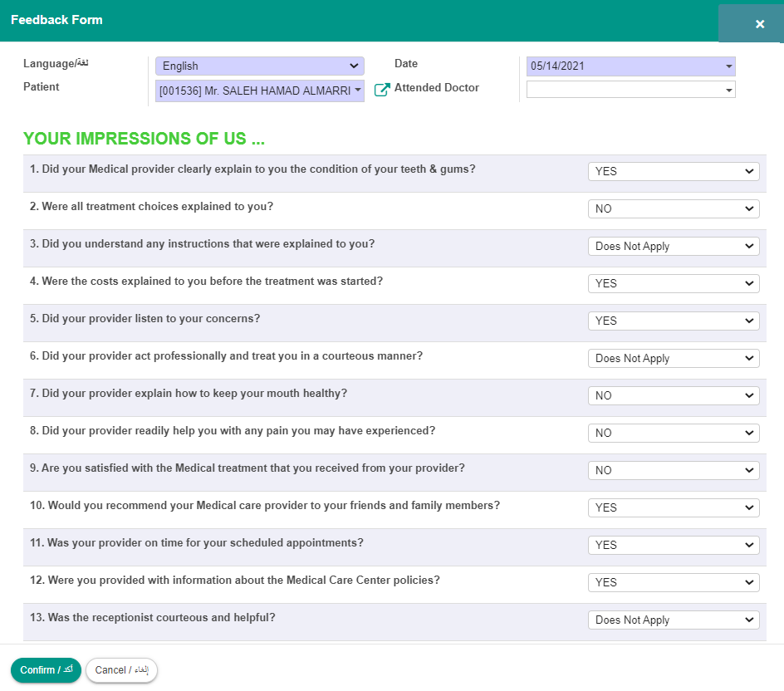
Task: Change answer for question 1 about teeth condition
Action: (x=674, y=171)
